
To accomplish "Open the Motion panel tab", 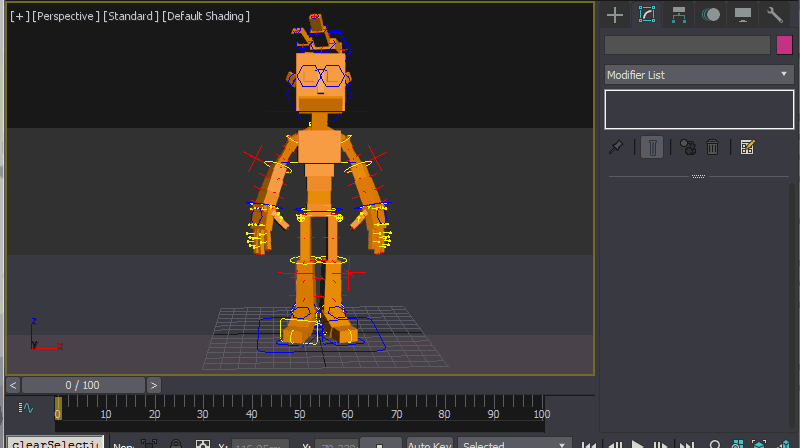I will [x=711, y=15].
